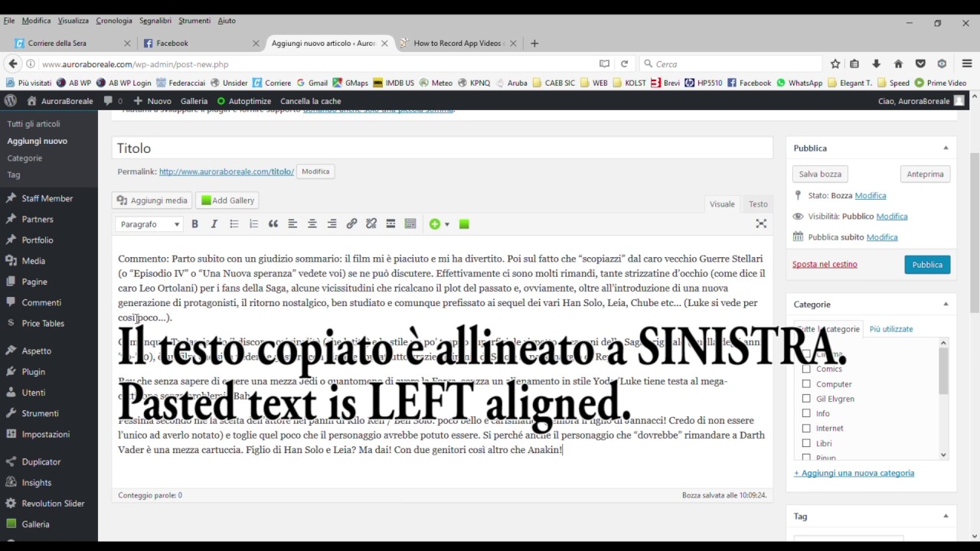Expand Aggiungi una nuova categoria
Screen dimensions: 980x551
point(854,473)
